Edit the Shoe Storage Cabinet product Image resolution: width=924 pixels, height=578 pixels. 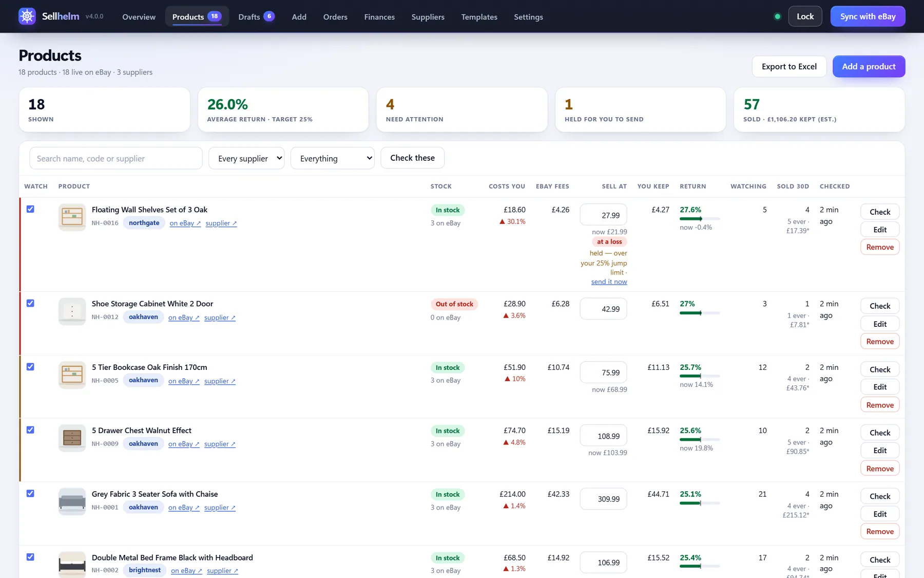[880, 324]
